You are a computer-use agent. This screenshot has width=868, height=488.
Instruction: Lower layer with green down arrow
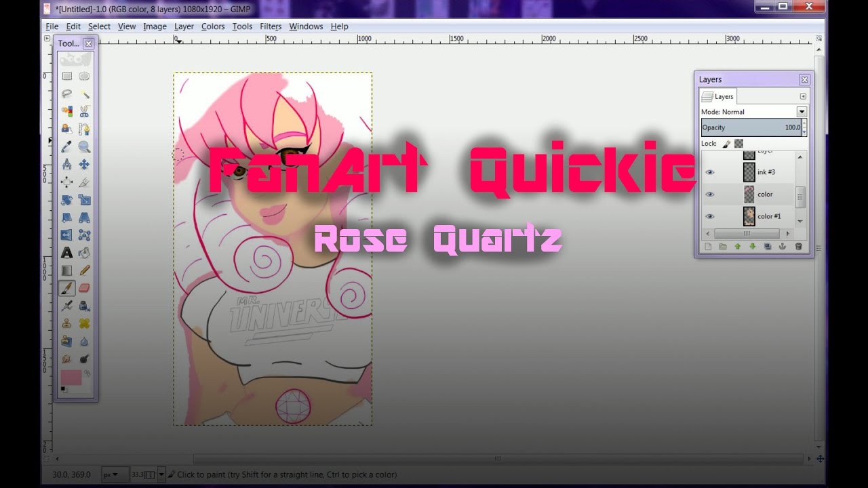[752, 247]
